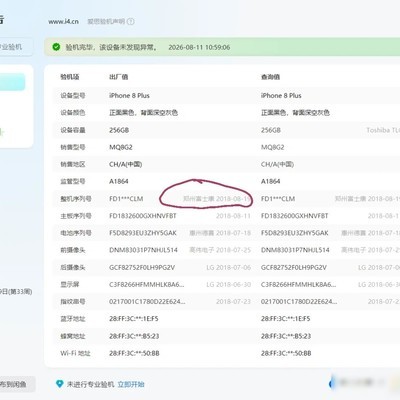Screen dimensions: 400x400
Task: Click F5D8293EU3ZHY5GAK in the 出厂值 column
Action: tap(143, 233)
